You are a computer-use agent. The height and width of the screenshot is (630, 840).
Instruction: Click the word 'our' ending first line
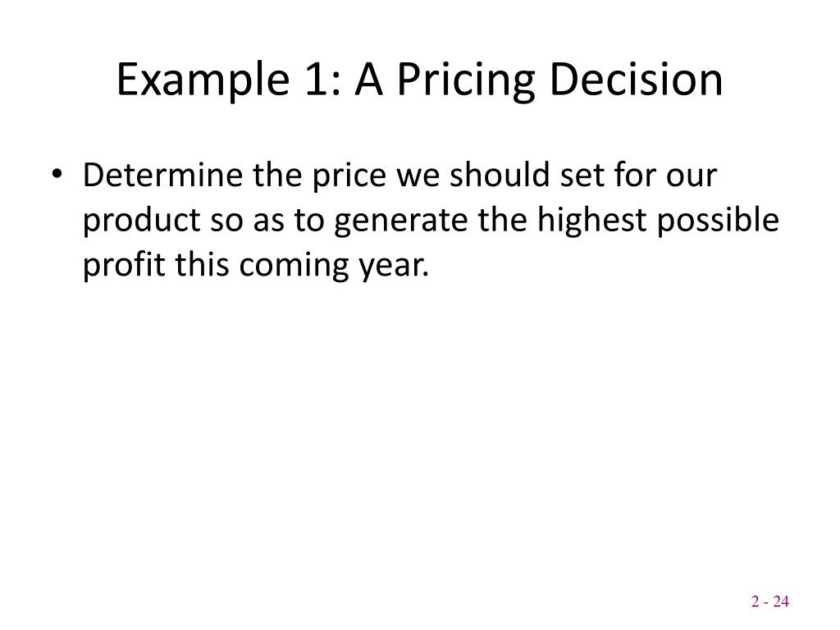691,177
